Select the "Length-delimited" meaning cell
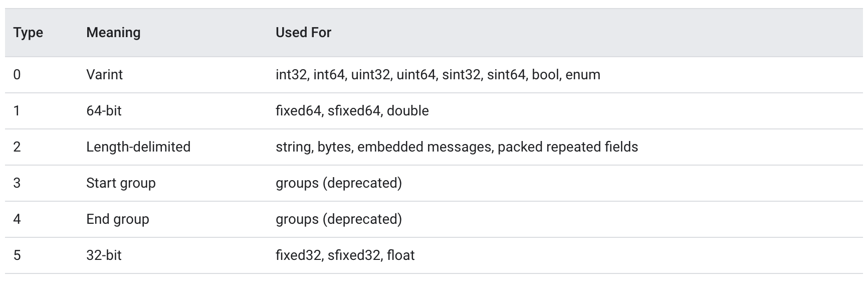The height and width of the screenshot is (284, 868). (138, 147)
